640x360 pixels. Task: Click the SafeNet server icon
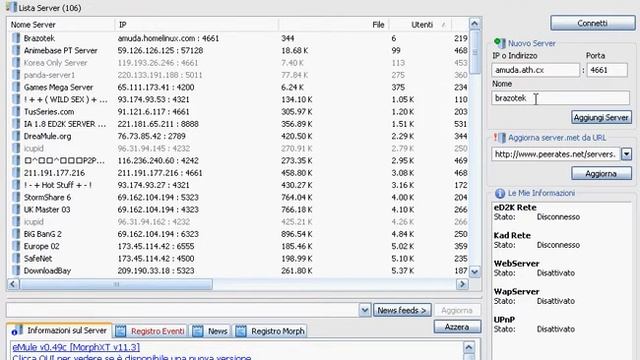16,259
